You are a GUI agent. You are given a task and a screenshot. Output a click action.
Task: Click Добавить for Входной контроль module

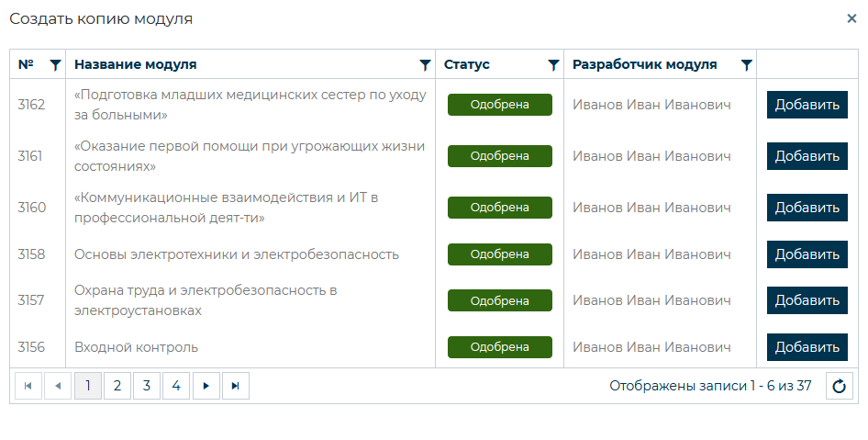(807, 347)
